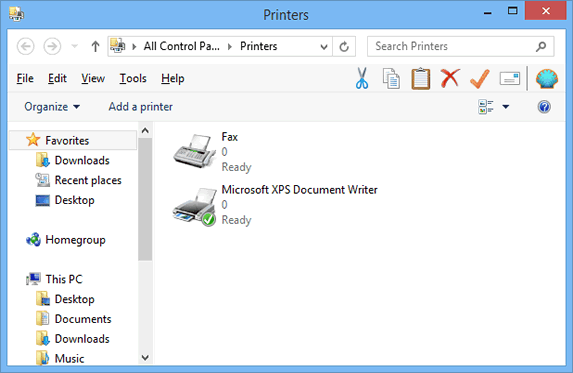Click Add a printer
Image resolution: width=573 pixels, height=373 pixels.
140,107
